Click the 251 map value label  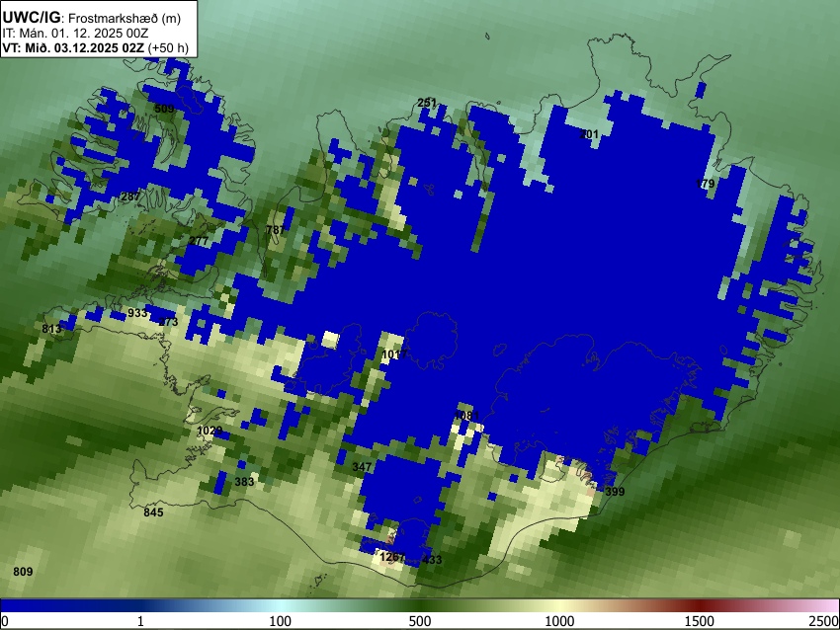[x=427, y=103]
